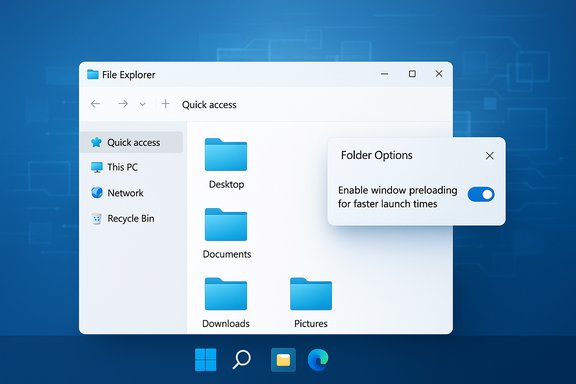
Task: Close the Folder Options popup
Action: coord(489,156)
